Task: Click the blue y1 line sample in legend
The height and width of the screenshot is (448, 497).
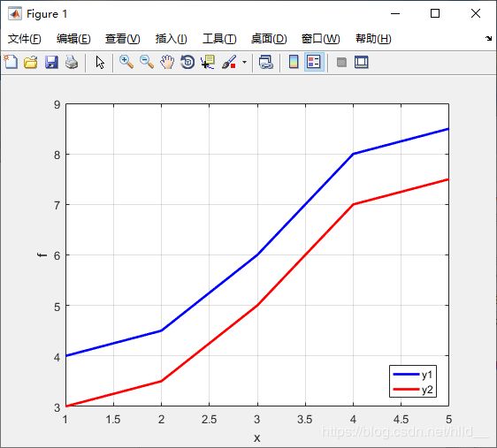Action: [x=406, y=375]
